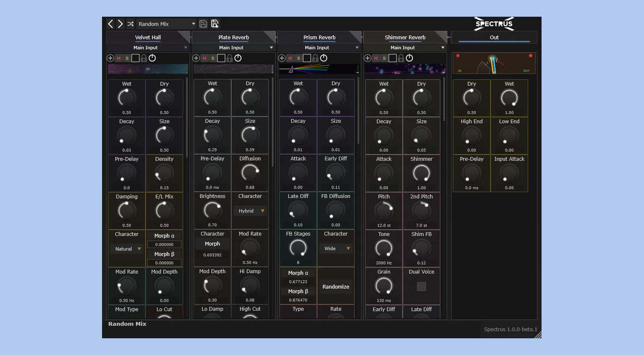Click the power icon in Velvet Hall
The width and height of the screenshot is (644, 355).
(x=152, y=58)
